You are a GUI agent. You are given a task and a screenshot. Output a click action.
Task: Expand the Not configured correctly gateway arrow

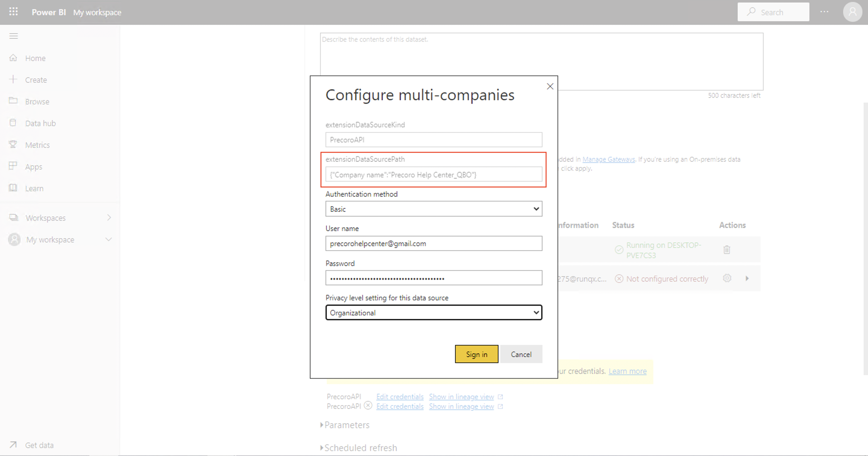[x=747, y=278]
